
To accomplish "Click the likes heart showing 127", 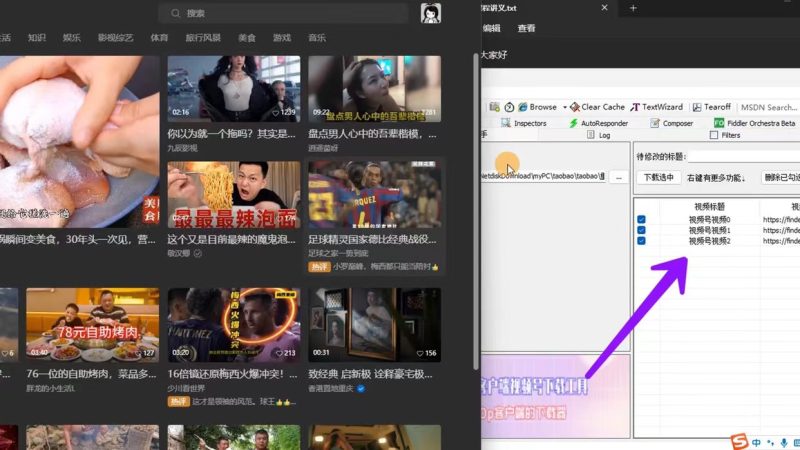I will (x=138, y=353).
